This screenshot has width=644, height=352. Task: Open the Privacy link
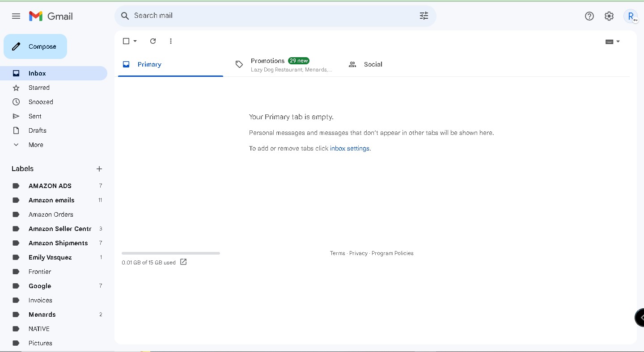point(358,253)
